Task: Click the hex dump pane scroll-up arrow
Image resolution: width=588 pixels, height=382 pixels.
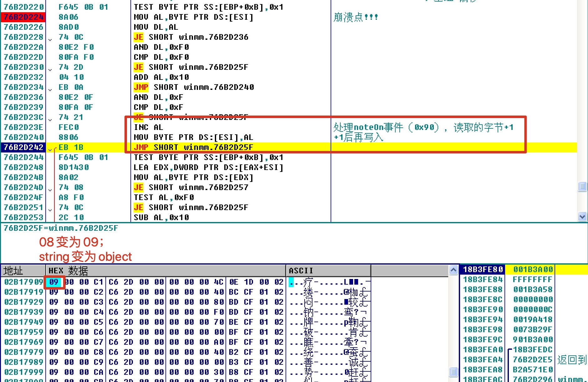Action: [x=454, y=270]
